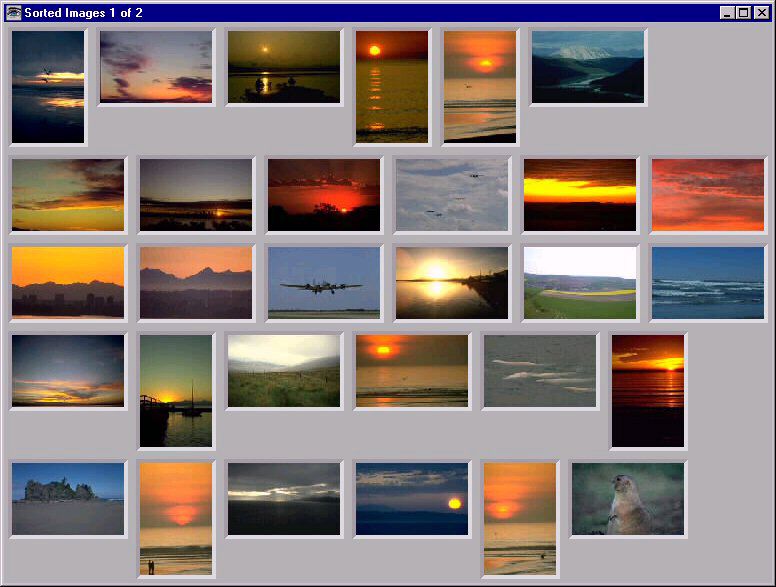Select the dark blue sky with orange cloud streaks
Viewport: 776px width, 587px height.
pyautogui.click(x=68, y=371)
